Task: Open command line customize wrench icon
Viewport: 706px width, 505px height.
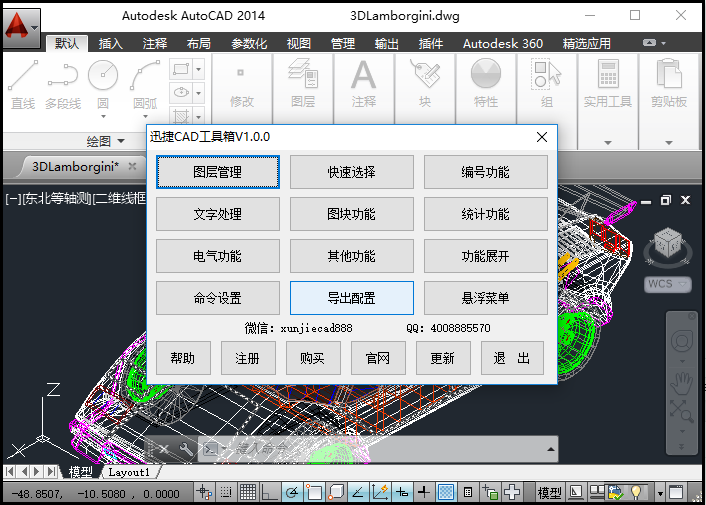Action: (x=185, y=449)
